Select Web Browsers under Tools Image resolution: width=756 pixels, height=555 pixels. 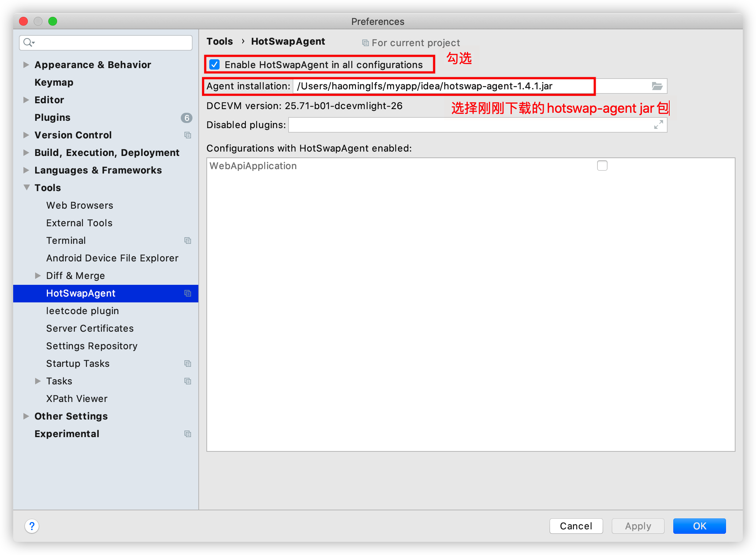(79, 205)
